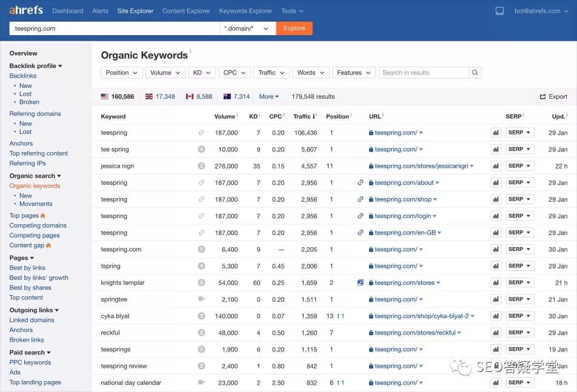
Task: Click SERP features badge for knights templar
Action: (201, 282)
